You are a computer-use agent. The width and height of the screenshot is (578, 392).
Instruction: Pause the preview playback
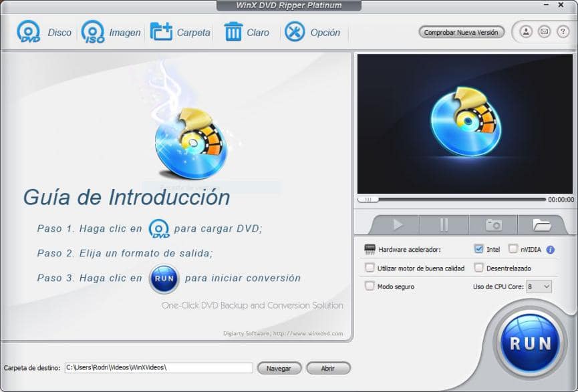coord(446,224)
